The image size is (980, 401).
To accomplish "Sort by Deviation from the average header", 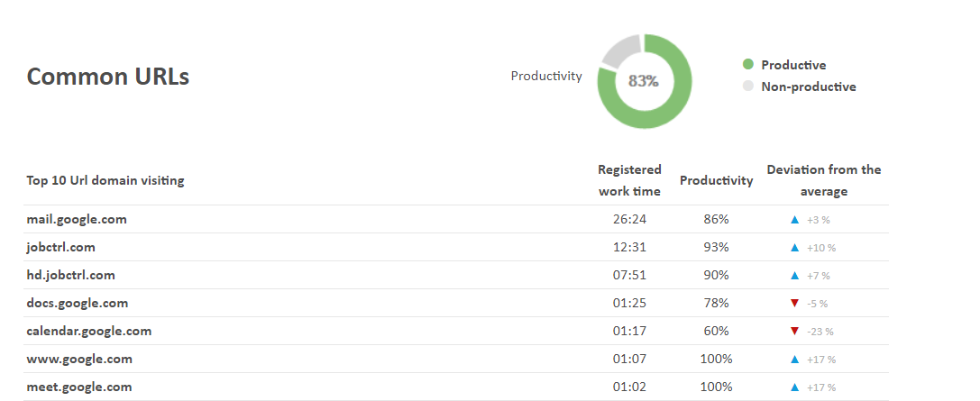I will tap(823, 180).
